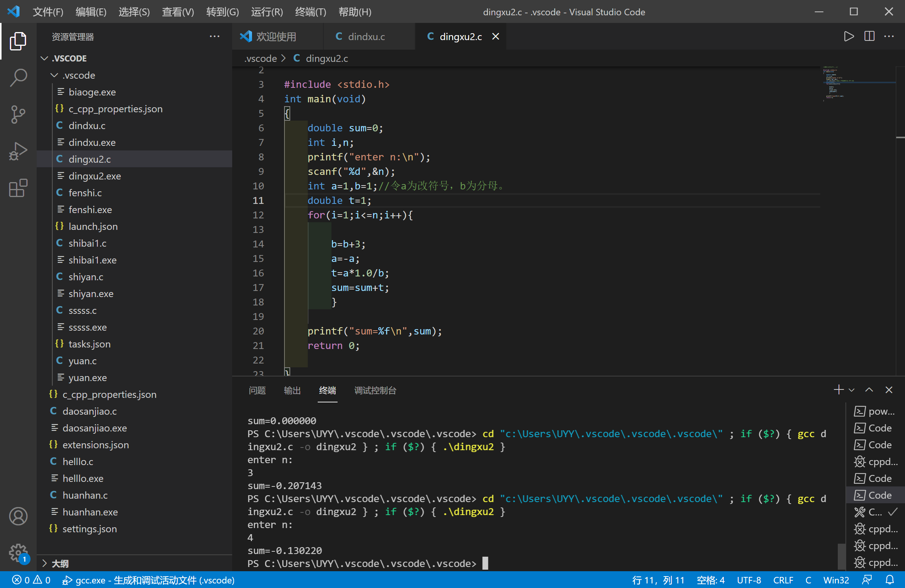Open the Run and Debug view
905x588 pixels.
click(18, 151)
